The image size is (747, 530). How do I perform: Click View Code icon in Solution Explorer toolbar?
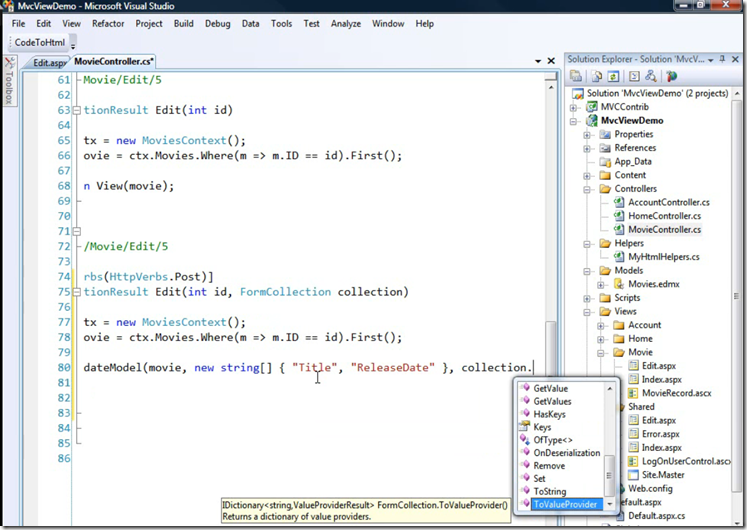(634, 76)
